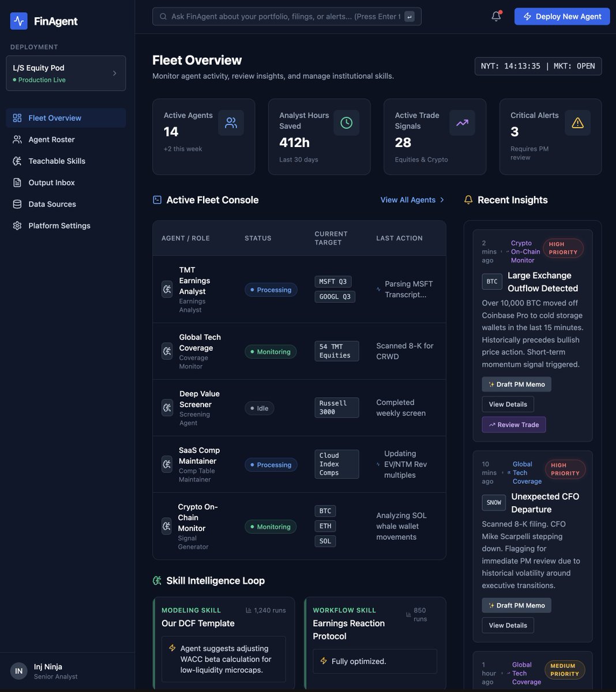The height and width of the screenshot is (692, 616).
Task: Open the Our DCF Template skill card
Action: click(224, 643)
